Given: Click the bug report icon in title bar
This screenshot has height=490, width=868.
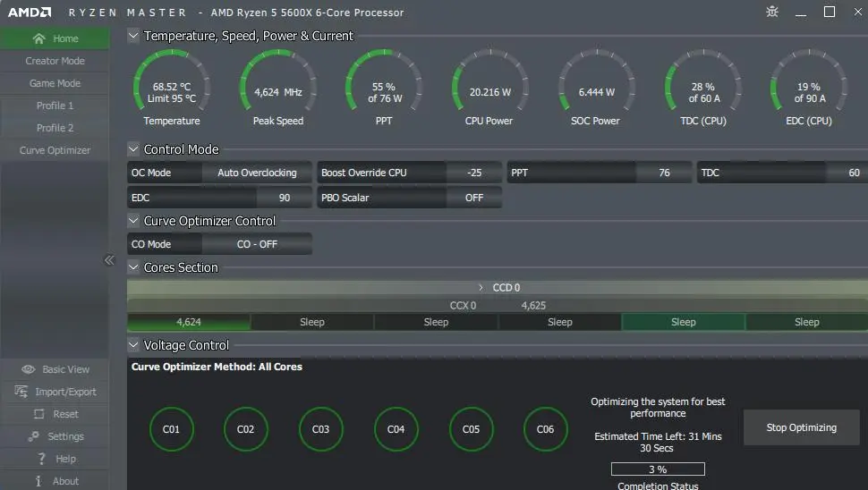Looking at the screenshot, I should pyautogui.click(x=772, y=12).
